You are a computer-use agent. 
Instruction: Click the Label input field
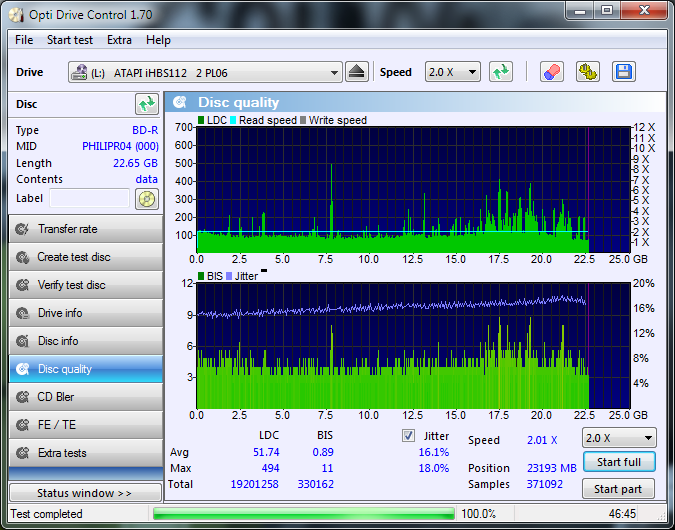[x=90, y=198]
